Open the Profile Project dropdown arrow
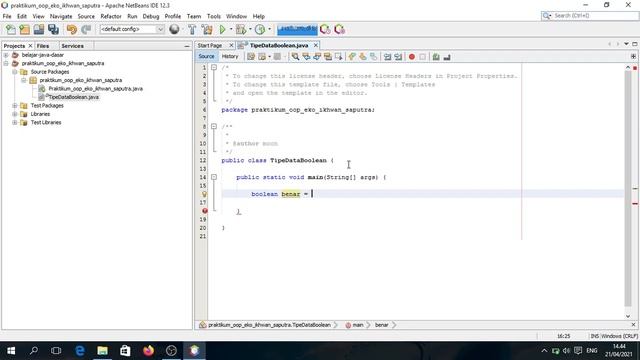 (269, 29)
